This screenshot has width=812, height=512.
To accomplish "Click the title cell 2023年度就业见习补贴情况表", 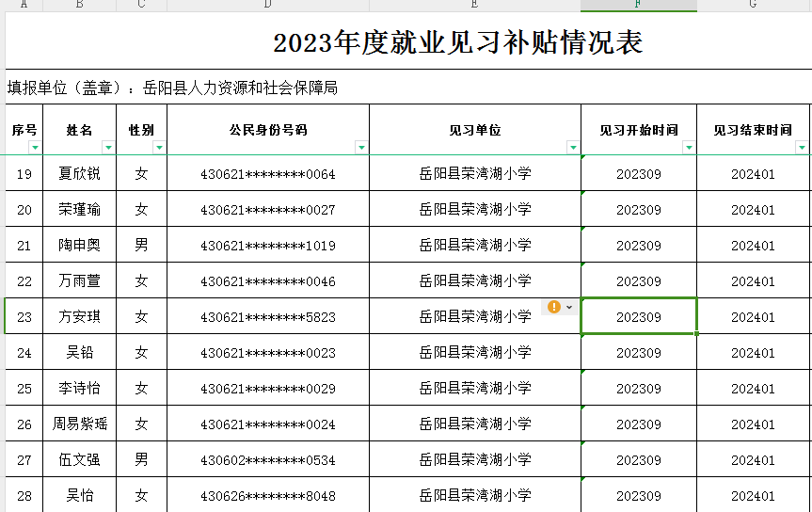I will (457, 42).
